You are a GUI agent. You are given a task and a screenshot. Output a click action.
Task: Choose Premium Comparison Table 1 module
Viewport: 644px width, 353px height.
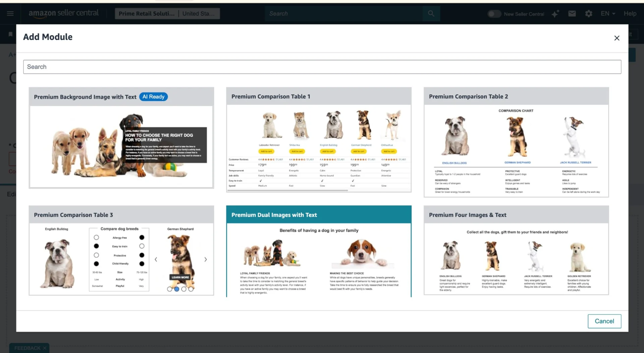(319, 140)
